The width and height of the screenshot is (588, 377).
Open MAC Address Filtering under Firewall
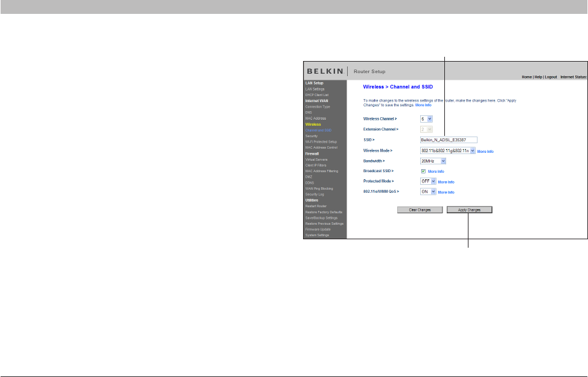[321, 171]
